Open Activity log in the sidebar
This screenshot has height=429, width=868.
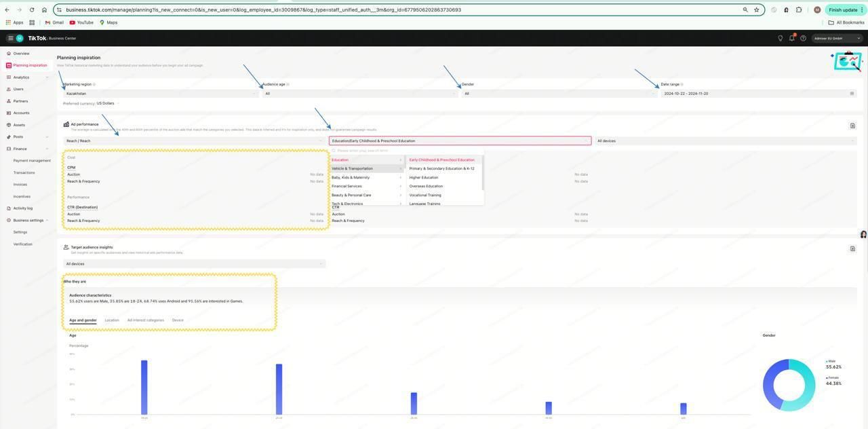tap(22, 208)
